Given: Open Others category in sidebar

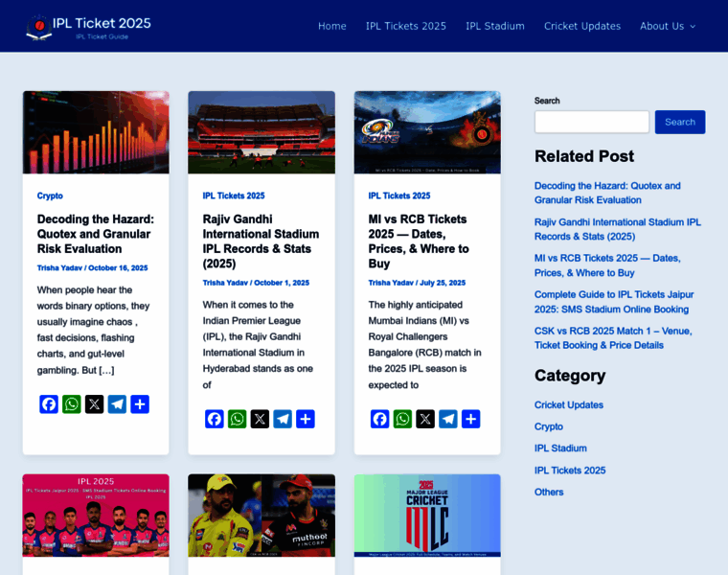Looking at the screenshot, I should click(x=549, y=492).
